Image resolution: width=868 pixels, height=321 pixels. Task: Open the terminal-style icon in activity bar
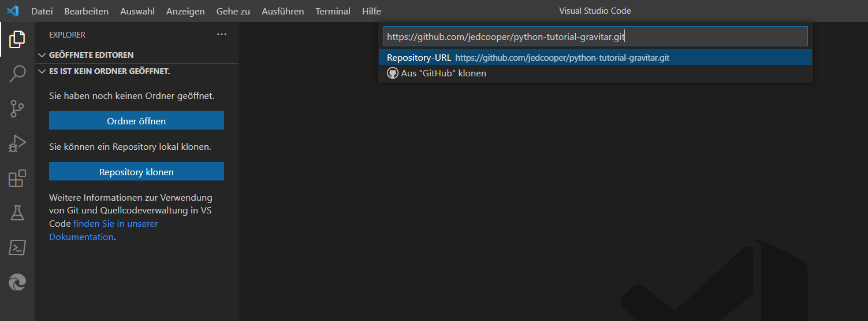point(17,248)
